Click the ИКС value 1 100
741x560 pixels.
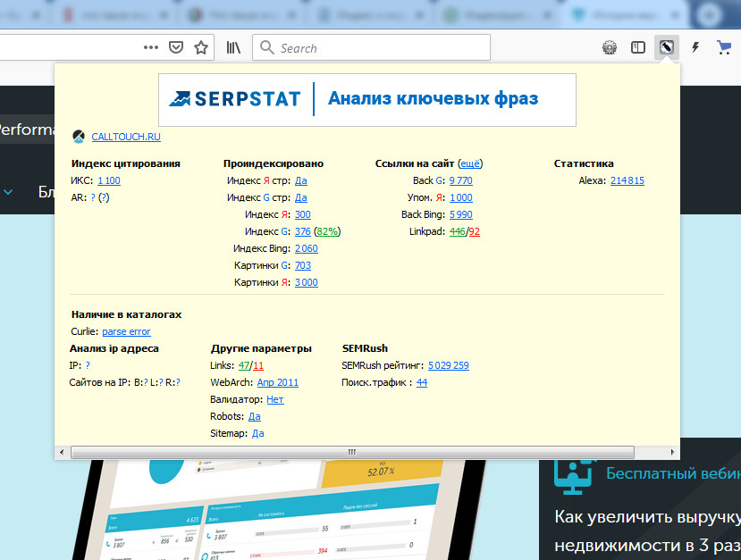(109, 180)
